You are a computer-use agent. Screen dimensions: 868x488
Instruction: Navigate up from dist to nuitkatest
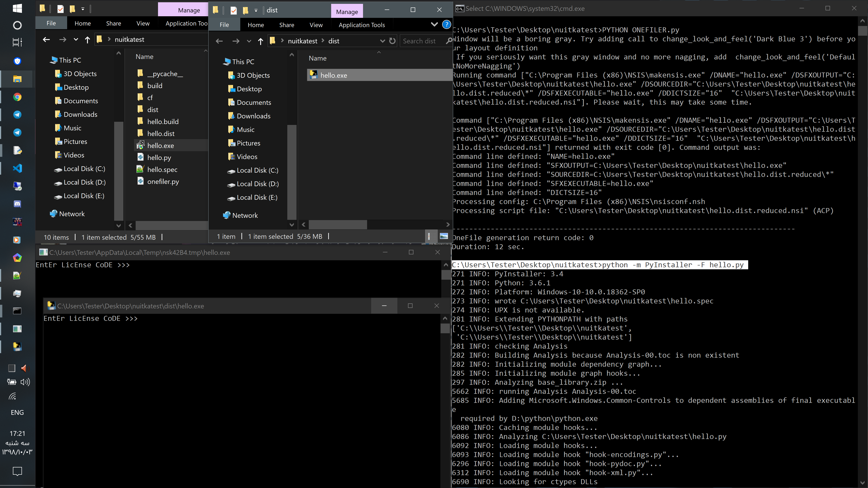click(260, 41)
